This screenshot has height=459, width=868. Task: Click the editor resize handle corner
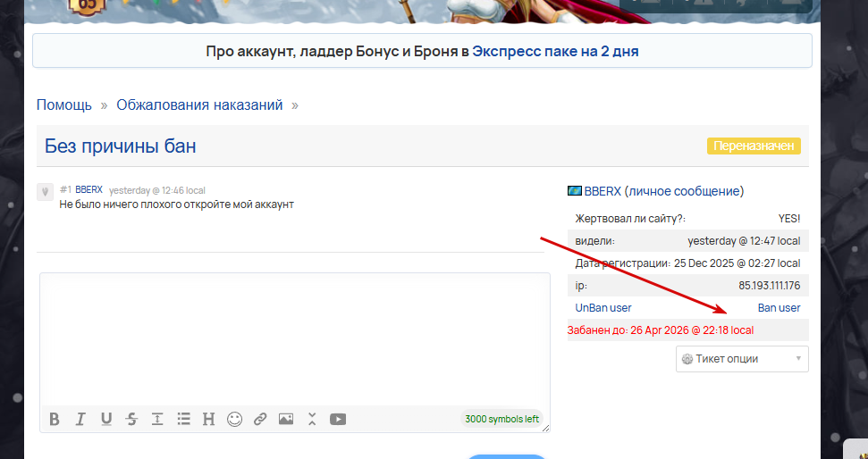[x=546, y=428]
